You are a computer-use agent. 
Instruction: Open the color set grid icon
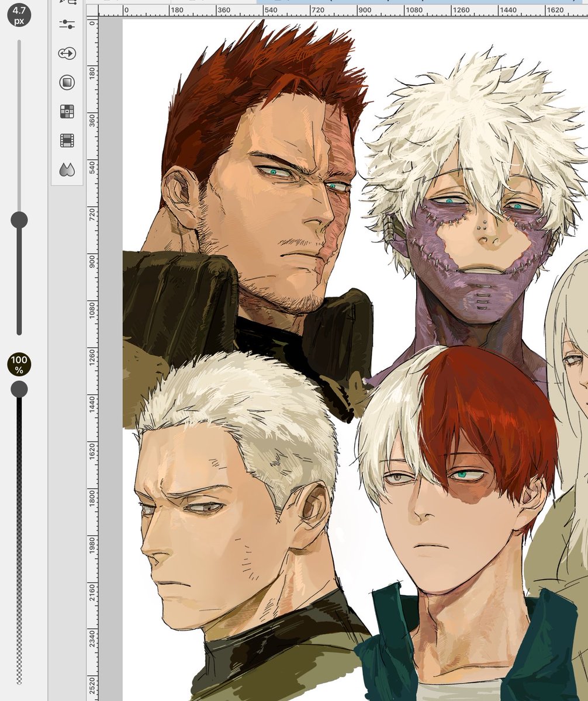click(67, 111)
